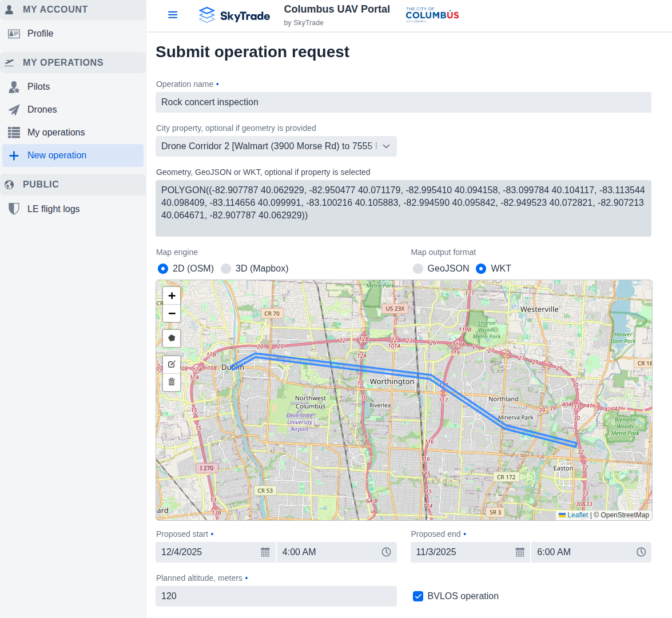
Task: Go to the Drones section in the sidebar
Action: 42,109
